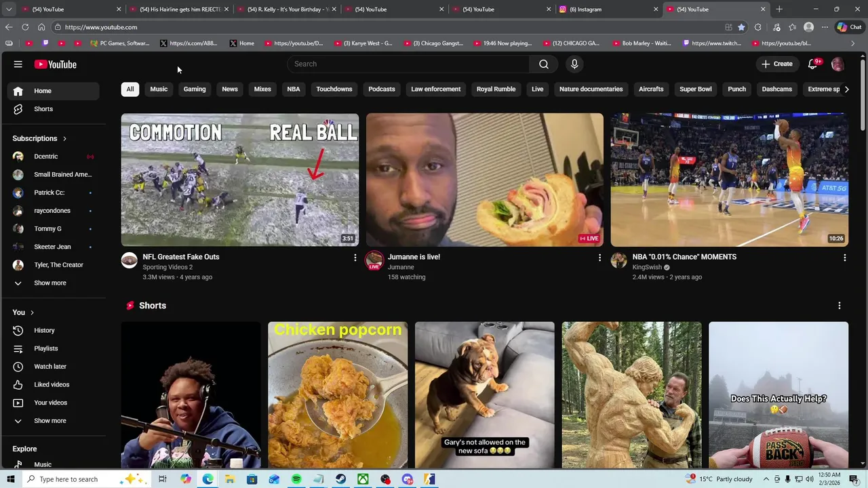Screen dimensions: 868x488
Task: Open Spotify from taskbar
Action: click(x=296, y=479)
